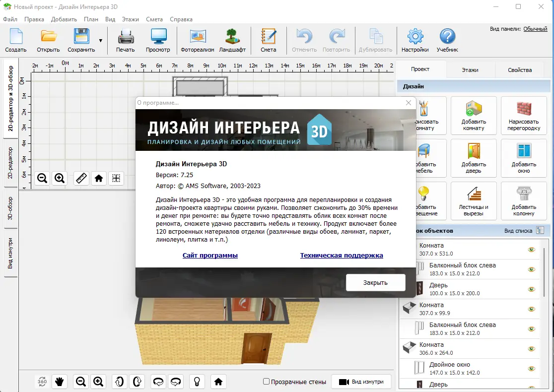Open the Смета menu in menu bar
554x392 pixels.
(154, 19)
